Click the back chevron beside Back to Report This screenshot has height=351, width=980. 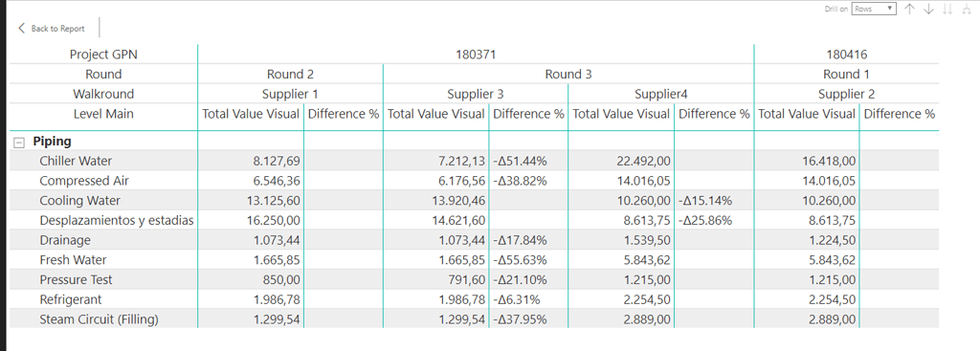point(22,28)
